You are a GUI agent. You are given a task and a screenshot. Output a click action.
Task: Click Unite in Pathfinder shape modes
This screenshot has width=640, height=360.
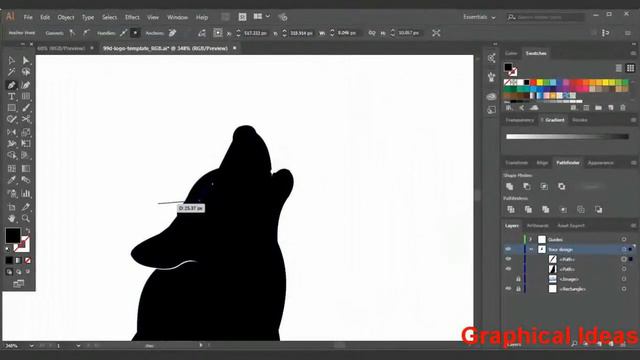click(510, 187)
